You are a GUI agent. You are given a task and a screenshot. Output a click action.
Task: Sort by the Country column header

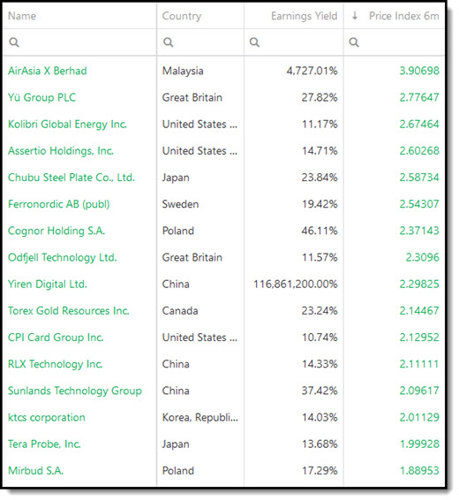pyautogui.click(x=182, y=16)
